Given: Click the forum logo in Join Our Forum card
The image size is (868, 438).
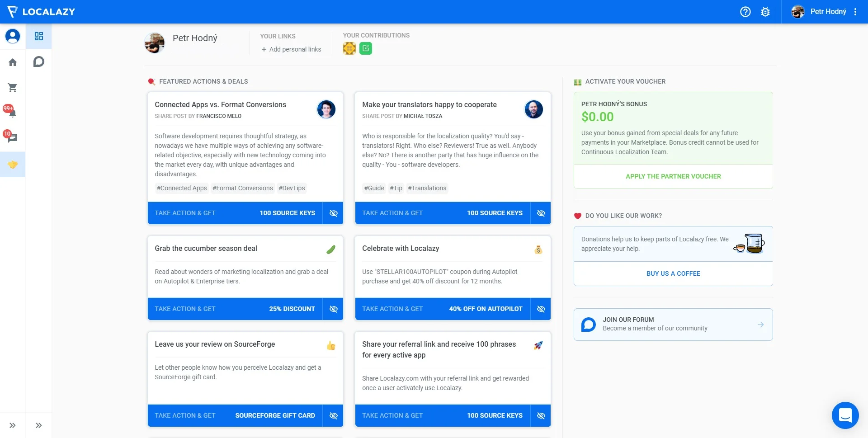Looking at the screenshot, I should tap(588, 325).
